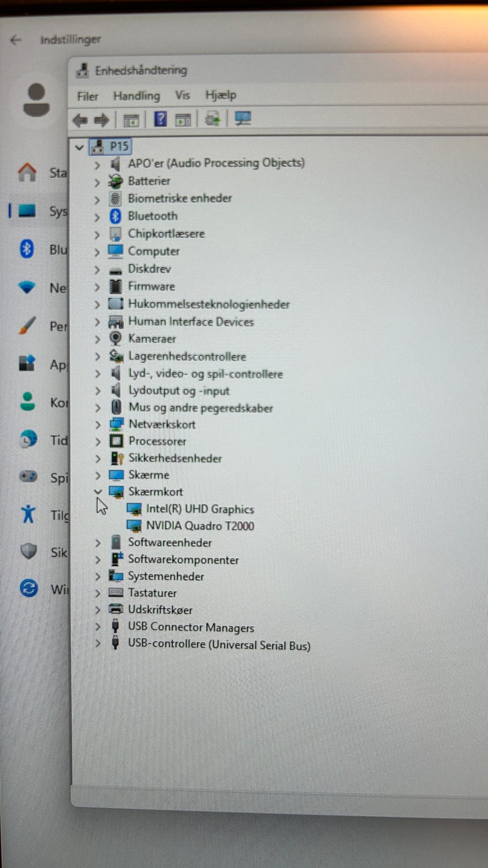This screenshot has height=868, width=488.
Task: Open the Hjælp menu
Action: pyautogui.click(x=221, y=95)
